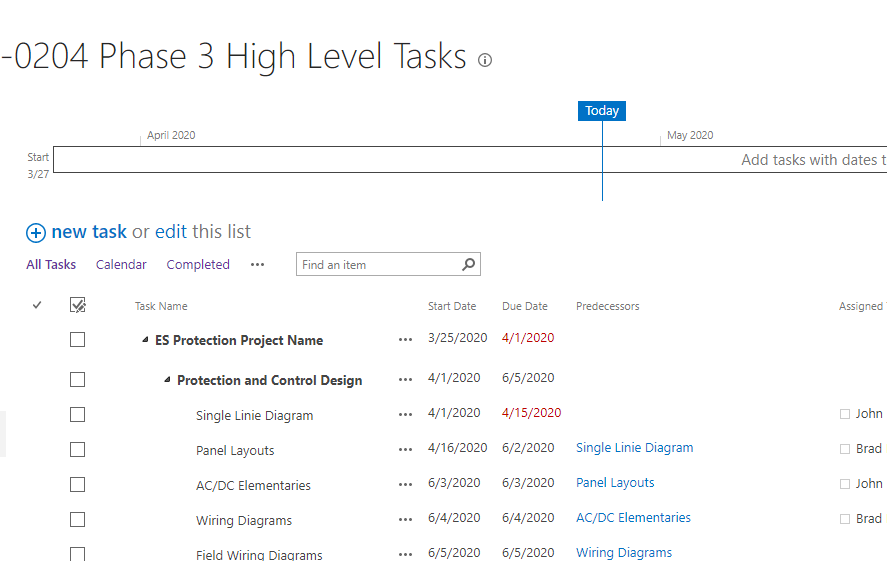Open the Single Linie Diagram predecessor link
This screenshot has height=561, width=887.
(634, 448)
